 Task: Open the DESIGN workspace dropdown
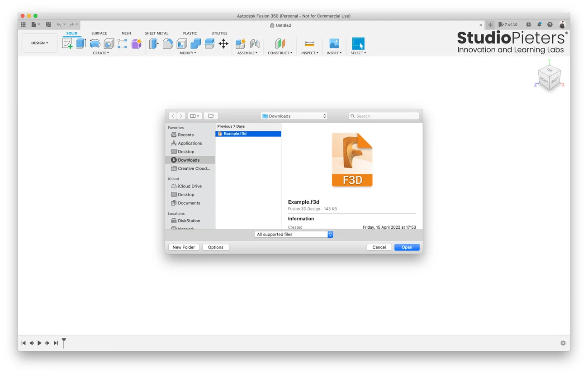coord(40,43)
